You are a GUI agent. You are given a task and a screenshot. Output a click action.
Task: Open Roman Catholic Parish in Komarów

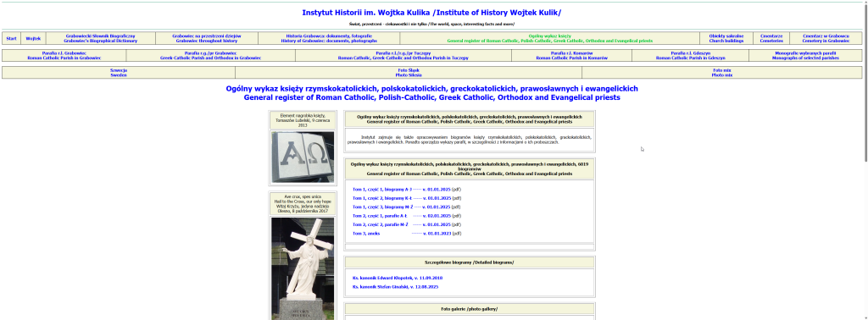point(572,55)
